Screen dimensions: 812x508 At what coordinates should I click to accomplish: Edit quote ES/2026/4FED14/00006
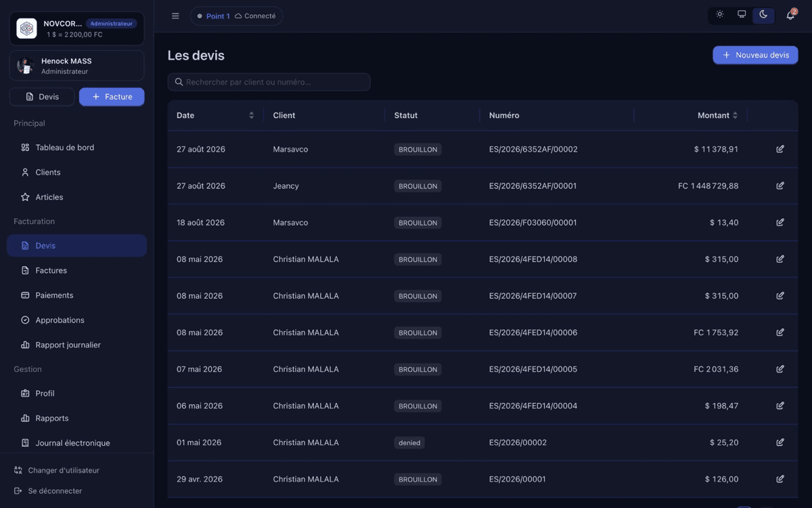[780, 333]
